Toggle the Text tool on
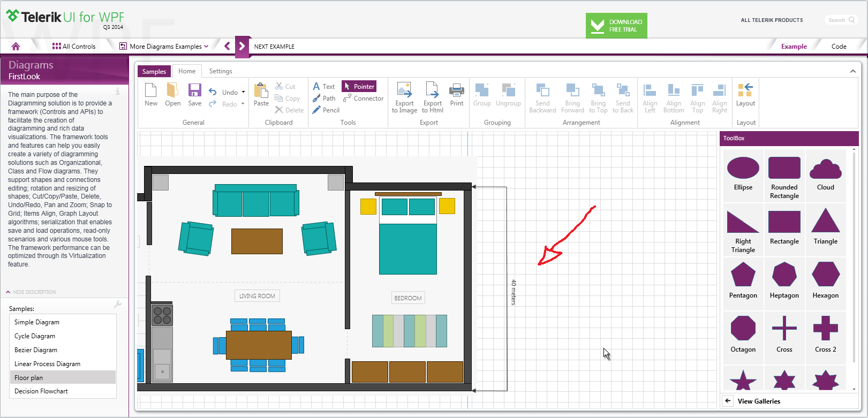 [324, 87]
